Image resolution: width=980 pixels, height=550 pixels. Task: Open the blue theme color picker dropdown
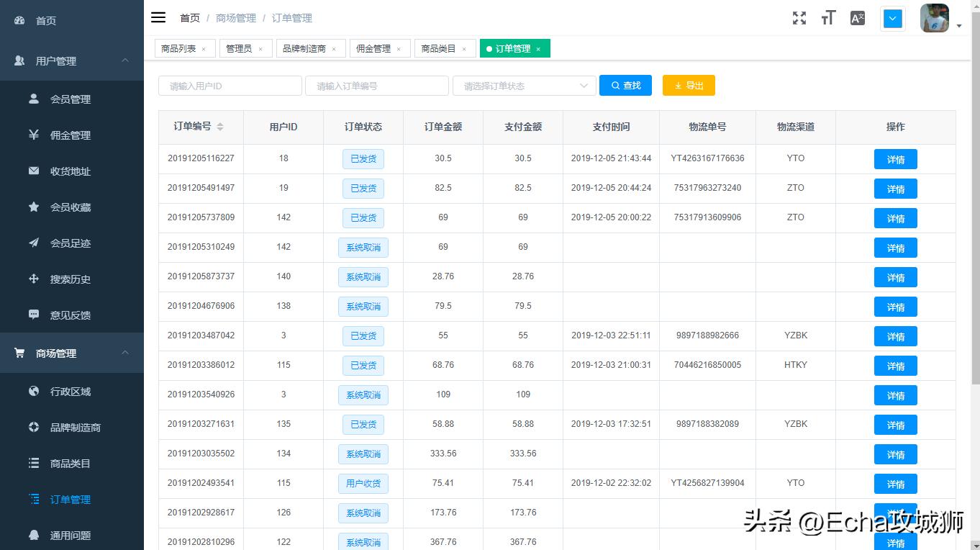[x=892, y=19]
